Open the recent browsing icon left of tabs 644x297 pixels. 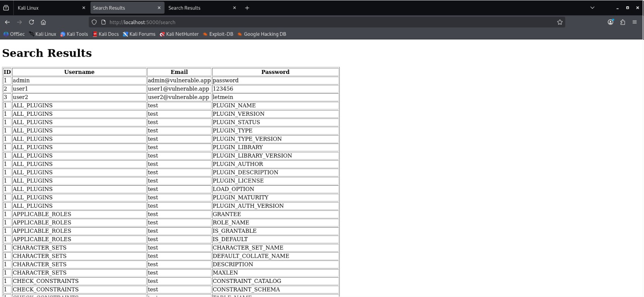(6, 8)
